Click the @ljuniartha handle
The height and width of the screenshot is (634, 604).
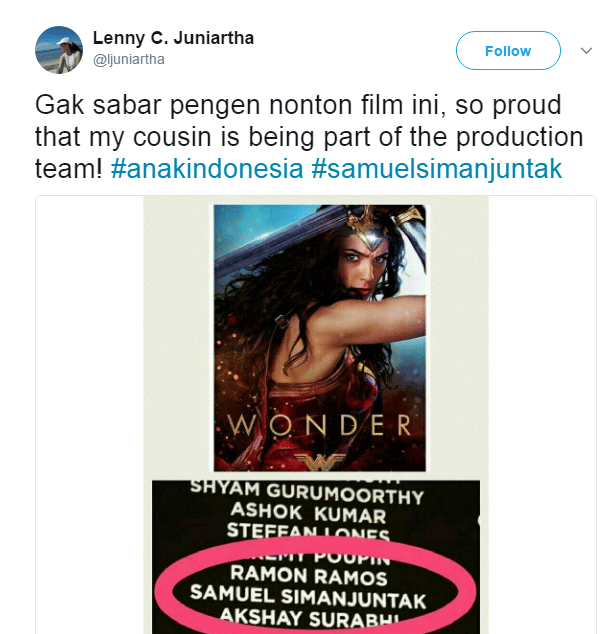(129, 60)
